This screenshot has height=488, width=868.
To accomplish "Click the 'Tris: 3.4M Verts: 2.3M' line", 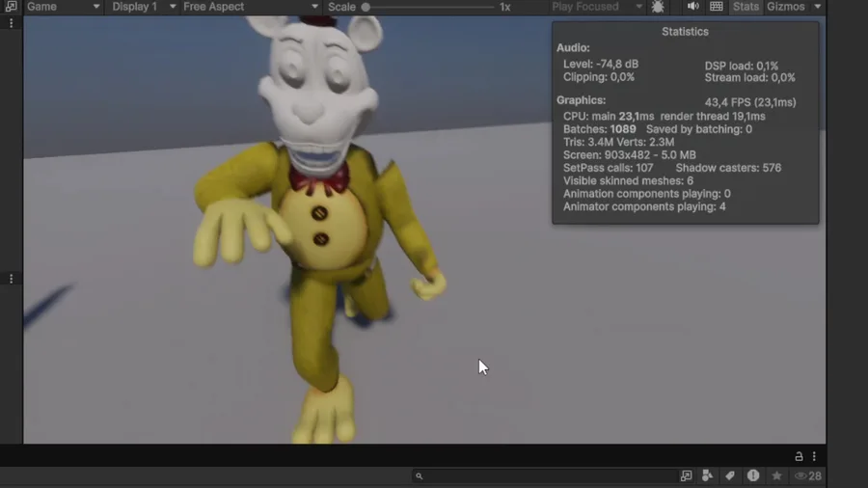I will (618, 142).
